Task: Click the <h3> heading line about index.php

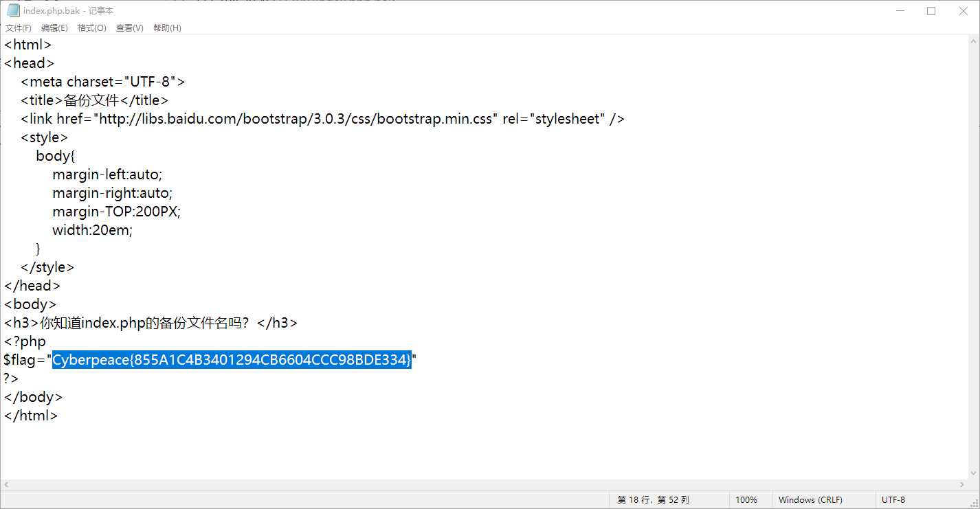Action: (x=151, y=323)
